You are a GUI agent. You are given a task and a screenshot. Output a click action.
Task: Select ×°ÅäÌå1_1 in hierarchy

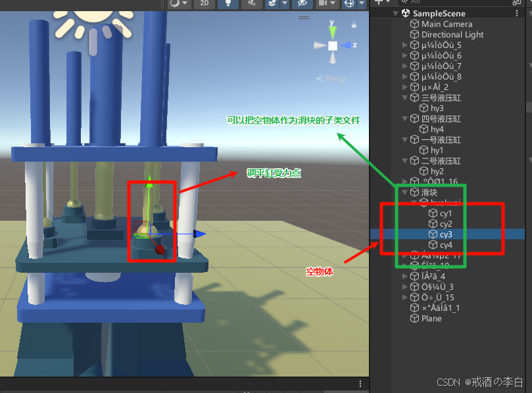(441, 308)
